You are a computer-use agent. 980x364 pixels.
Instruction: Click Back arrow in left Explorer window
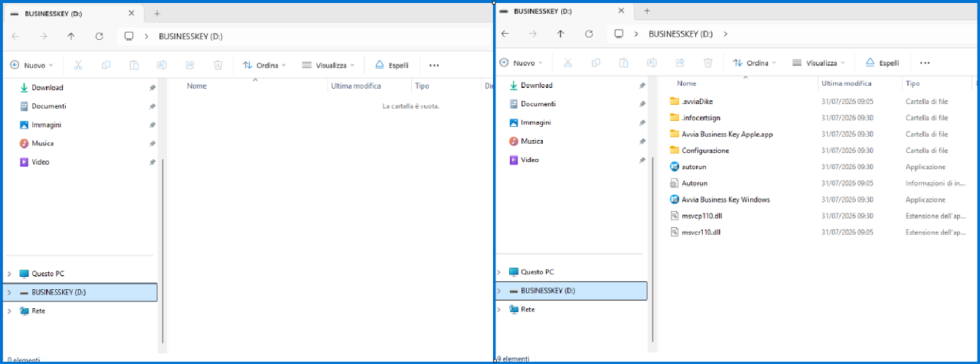15,36
